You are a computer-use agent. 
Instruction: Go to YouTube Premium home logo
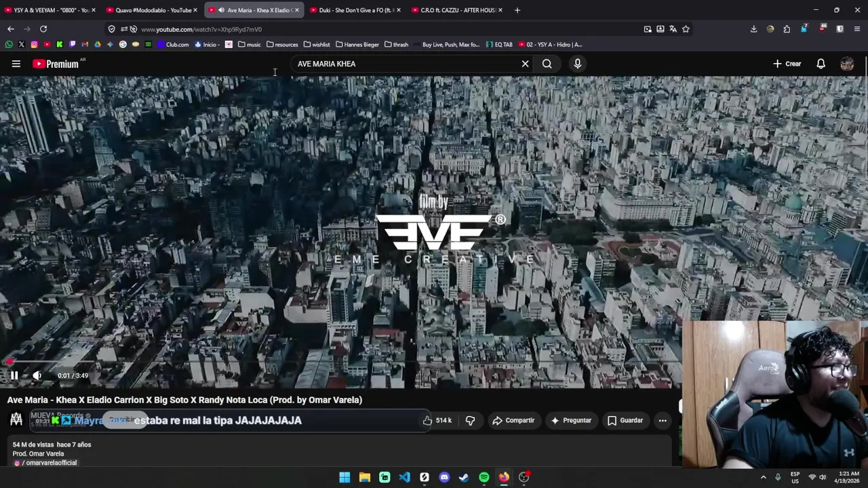coord(57,64)
